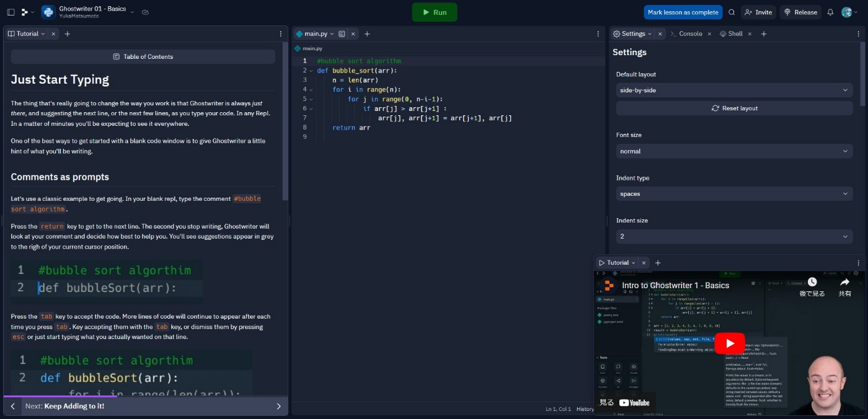The width and height of the screenshot is (868, 419).
Task: Click the Python repl avatar icon
Action: click(48, 12)
